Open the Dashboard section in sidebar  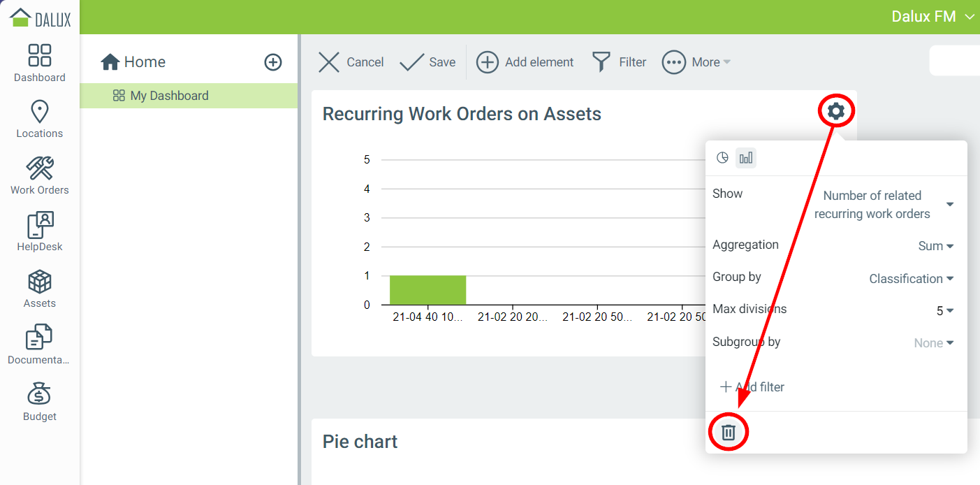40,63
